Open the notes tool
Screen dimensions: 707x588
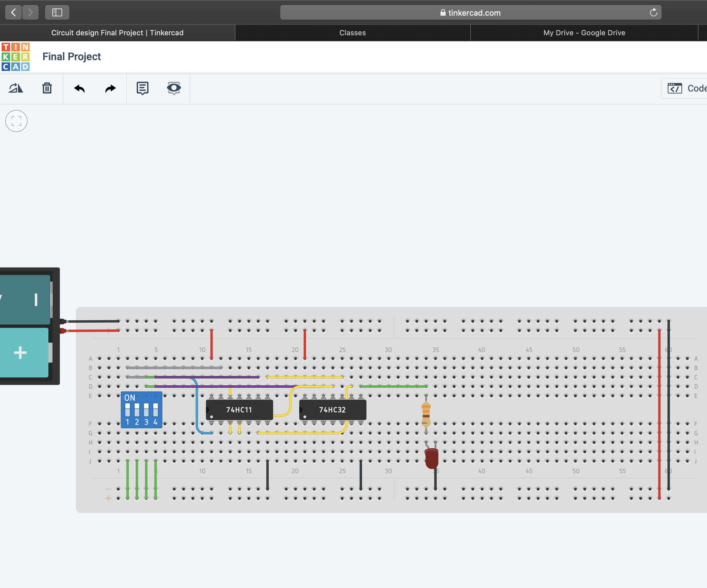[142, 88]
